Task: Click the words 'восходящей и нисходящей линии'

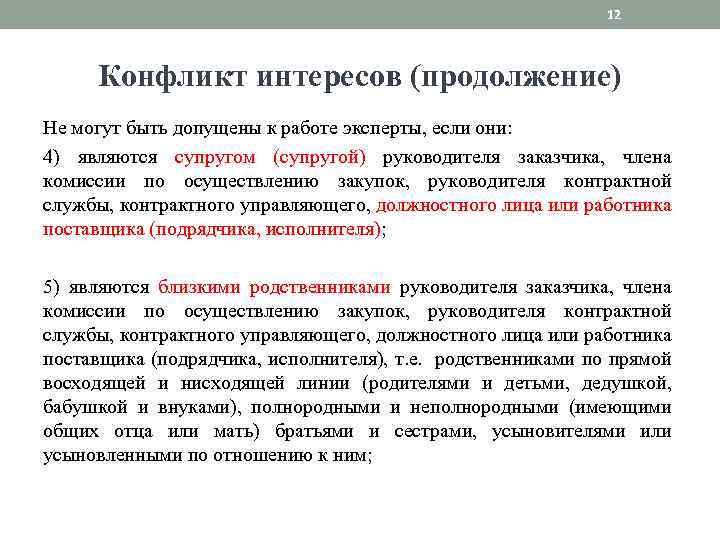Action: pos(196,383)
